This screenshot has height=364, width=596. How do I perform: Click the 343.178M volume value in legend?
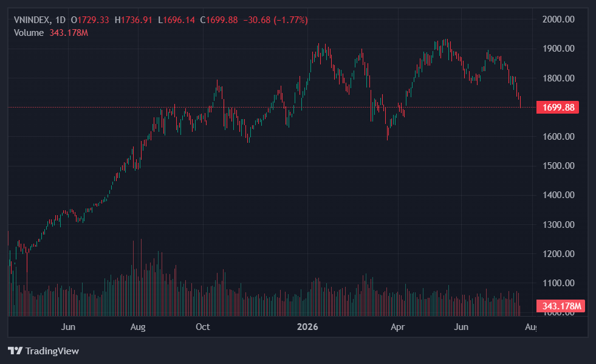pos(69,33)
